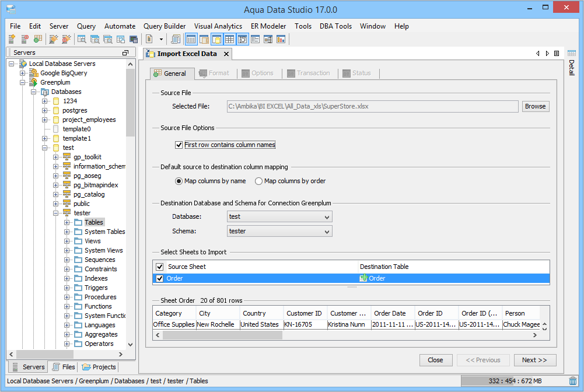This screenshot has height=392, width=584.
Task: Click the first table-with-magnifier toolbar icon
Action: coord(82,39)
